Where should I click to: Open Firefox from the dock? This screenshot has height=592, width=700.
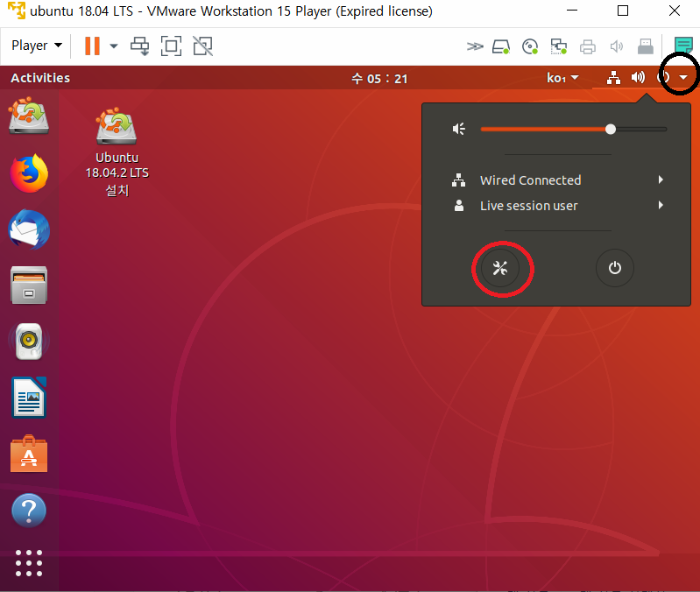(29, 173)
